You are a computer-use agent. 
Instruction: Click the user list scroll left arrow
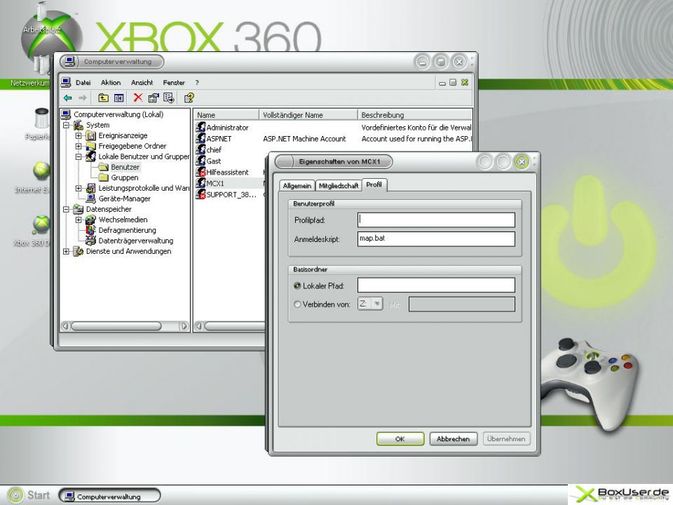pyautogui.click(x=199, y=327)
